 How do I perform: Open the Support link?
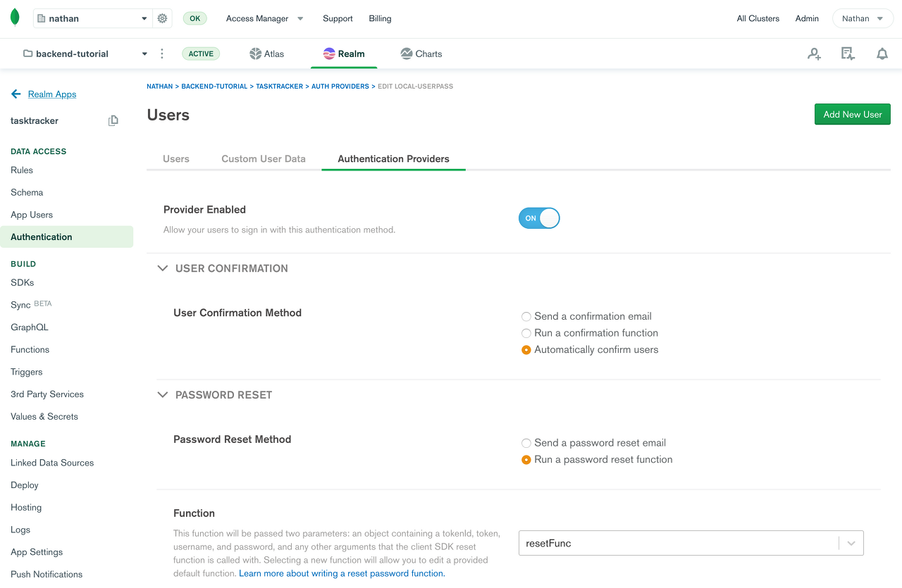pyautogui.click(x=338, y=18)
